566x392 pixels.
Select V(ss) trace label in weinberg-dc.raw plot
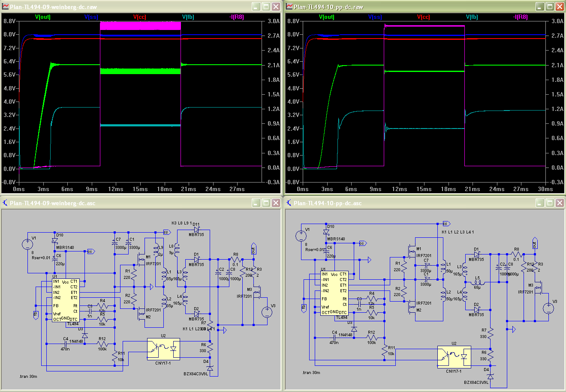coord(91,17)
